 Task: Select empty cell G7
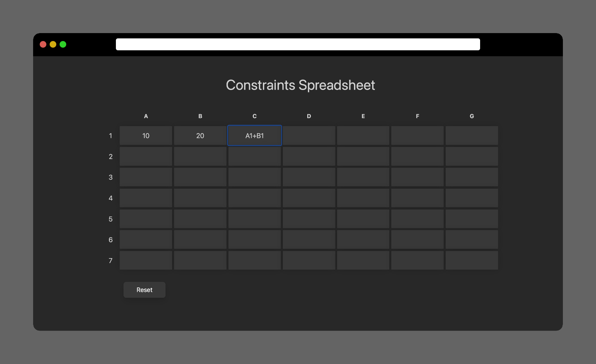pyautogui.click(x=472, y=260)
